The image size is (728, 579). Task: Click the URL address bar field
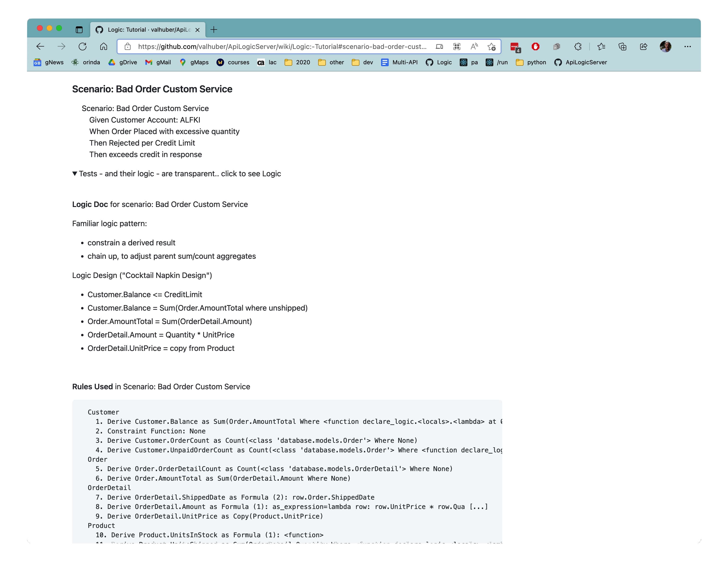pos(282,47)
